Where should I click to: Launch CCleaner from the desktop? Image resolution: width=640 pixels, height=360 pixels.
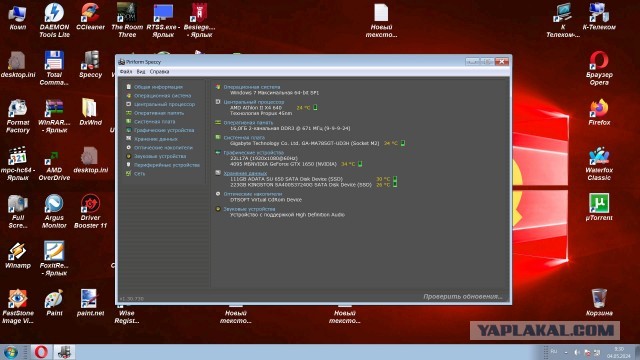[x=90, y=16]
